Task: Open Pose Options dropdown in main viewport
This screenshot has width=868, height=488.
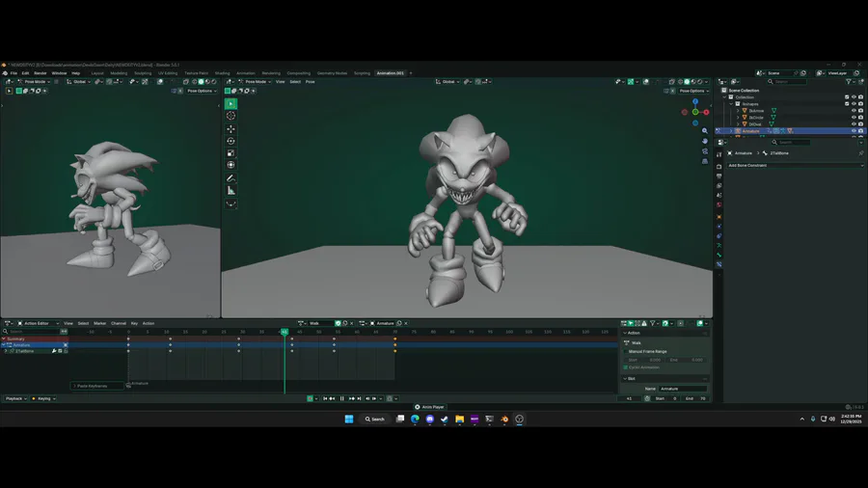Action: click(693, 91)
